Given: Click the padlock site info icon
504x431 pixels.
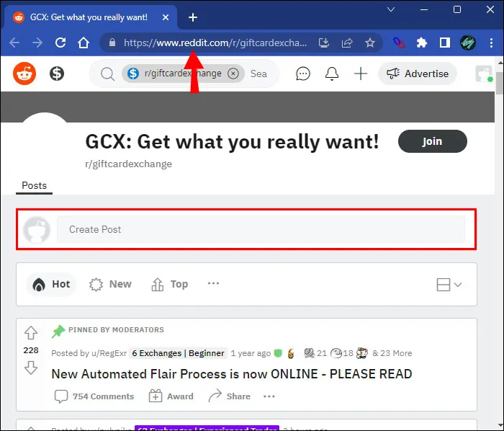Looking at the screenshot, I should [112, 43].
